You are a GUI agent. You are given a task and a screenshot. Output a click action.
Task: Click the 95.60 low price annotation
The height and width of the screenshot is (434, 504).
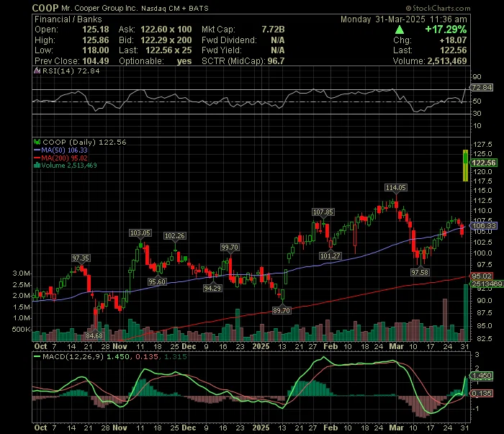pyautogui.click(x=157, y=281)
